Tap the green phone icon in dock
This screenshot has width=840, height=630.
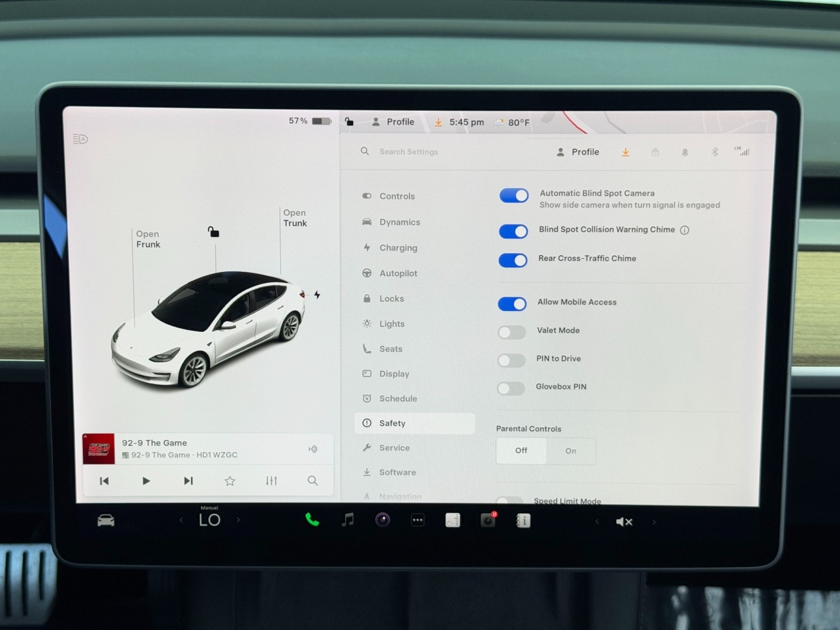coord(312,520)
